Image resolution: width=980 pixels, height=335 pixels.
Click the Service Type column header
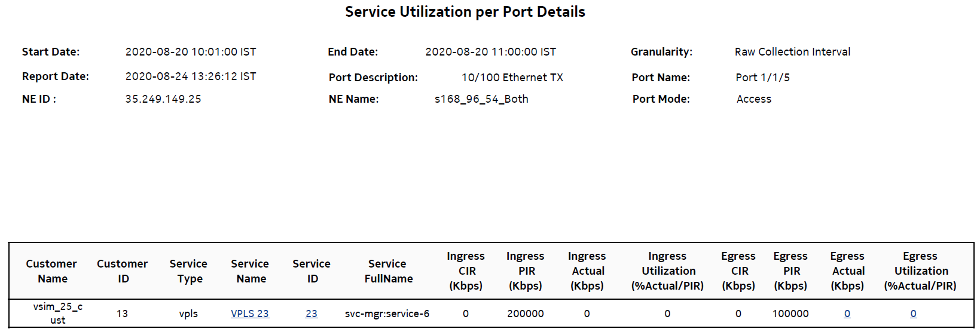point(189,271)
